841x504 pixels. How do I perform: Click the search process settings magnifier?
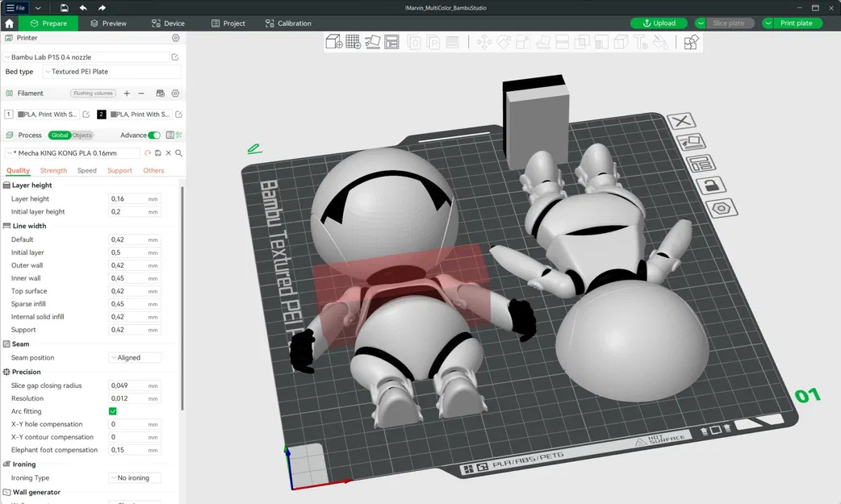(x=178, y=153)
